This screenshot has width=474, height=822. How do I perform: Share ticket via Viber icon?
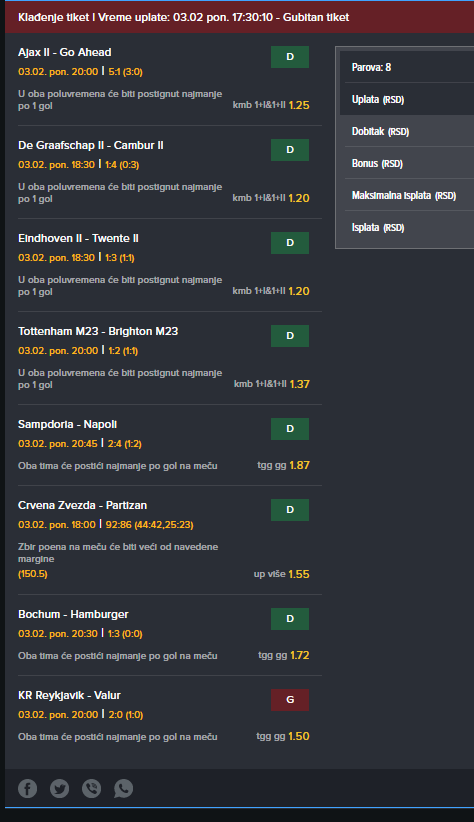(x=91, y=788)
